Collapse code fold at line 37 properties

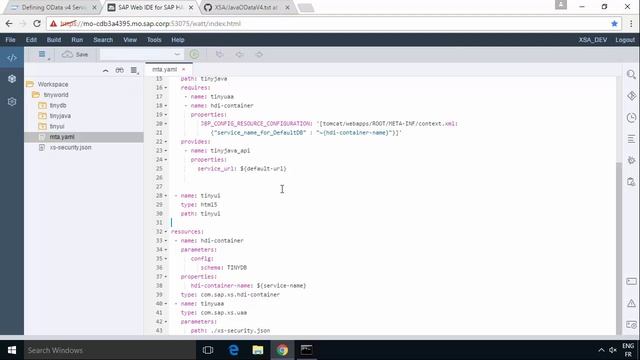point(166,277)
